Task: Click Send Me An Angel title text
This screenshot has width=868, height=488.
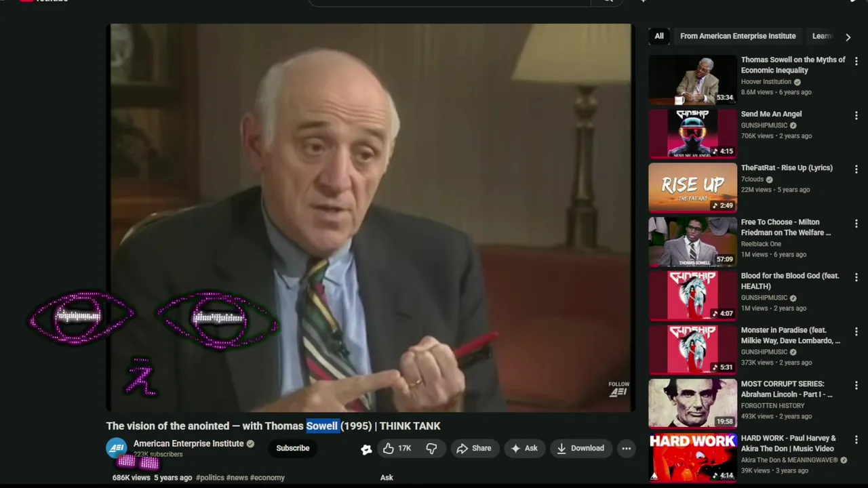Action: [771, 114]
